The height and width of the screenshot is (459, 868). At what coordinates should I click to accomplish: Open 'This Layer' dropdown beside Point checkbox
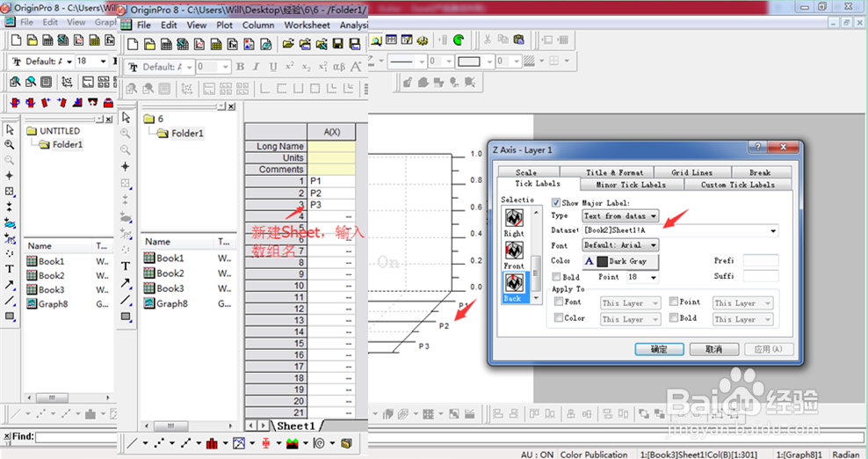pos(742,303)
